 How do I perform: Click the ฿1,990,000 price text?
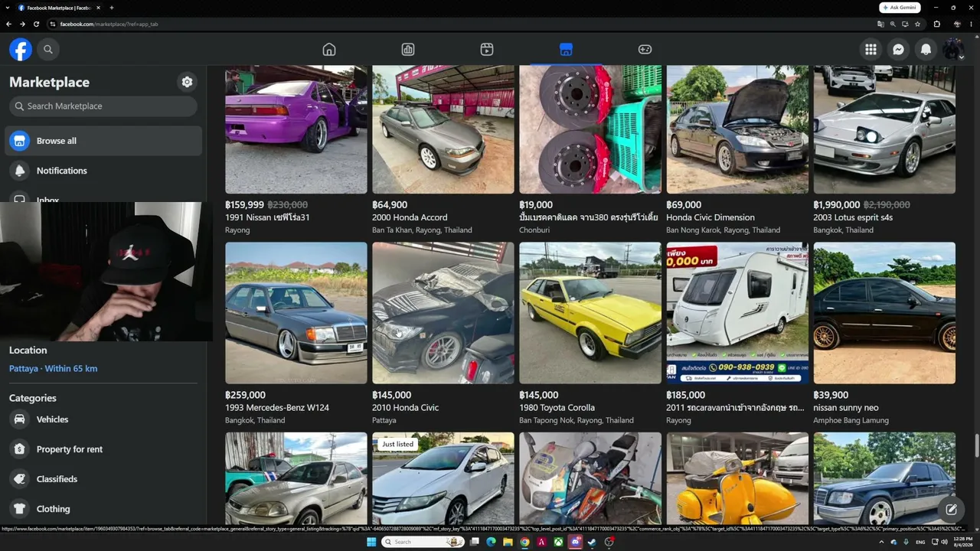click(x=837, y=205)
